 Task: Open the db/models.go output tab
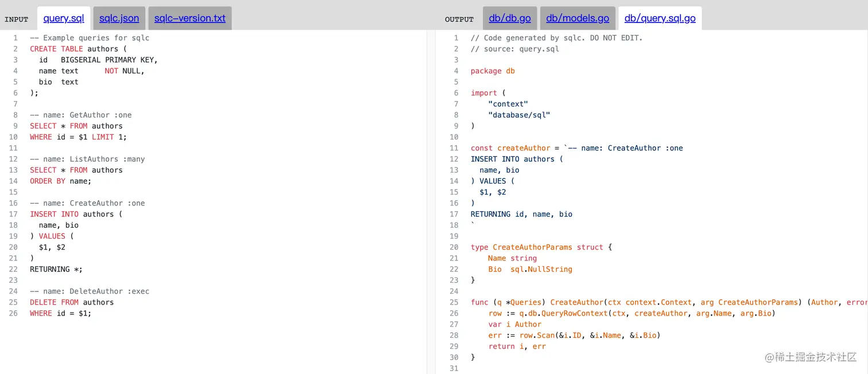point(578,18)
